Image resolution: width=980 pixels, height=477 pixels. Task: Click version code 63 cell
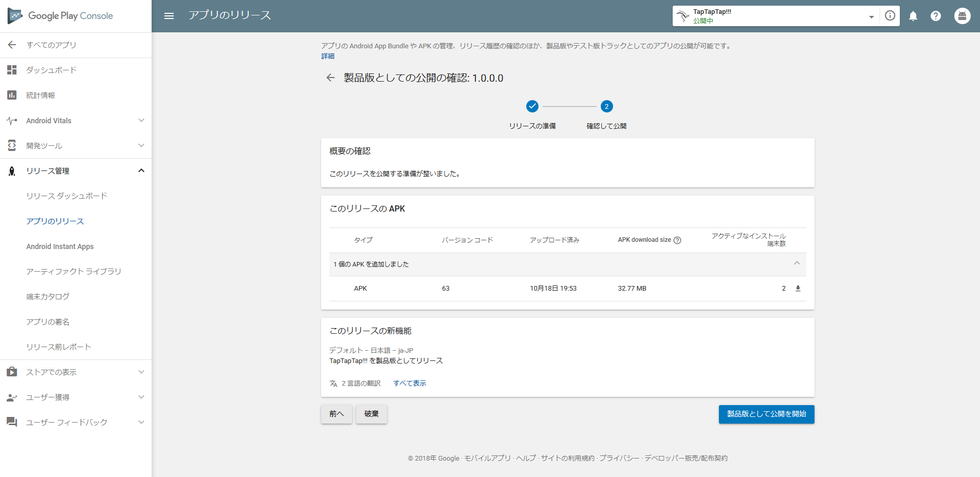[446, 289]
